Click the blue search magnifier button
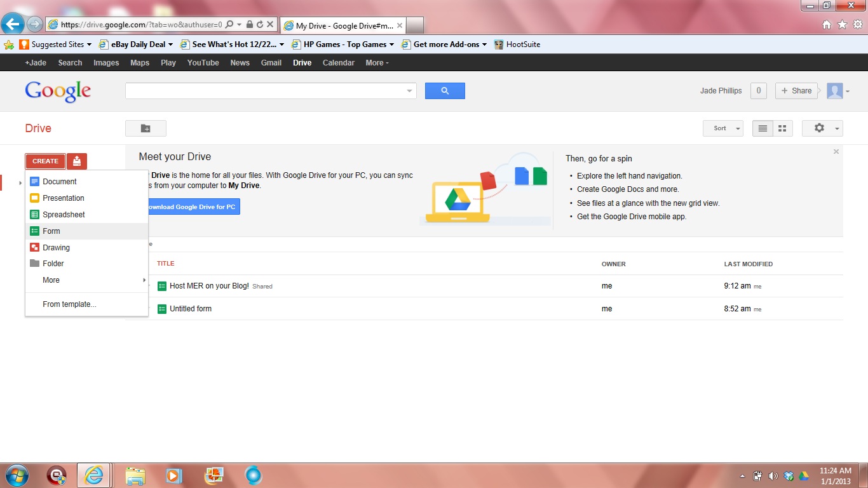The width and height of the screenshot is (868, 488). [x=445, y=91]
